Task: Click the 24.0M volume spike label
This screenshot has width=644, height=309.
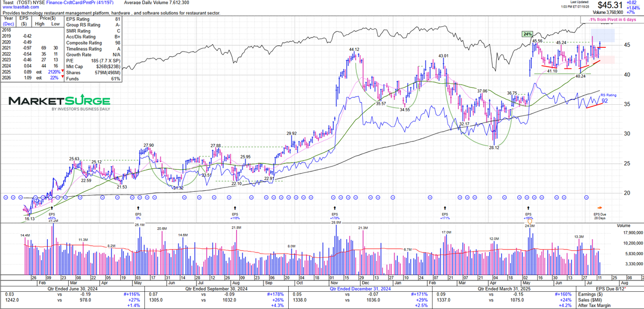Action: (530, 226)
